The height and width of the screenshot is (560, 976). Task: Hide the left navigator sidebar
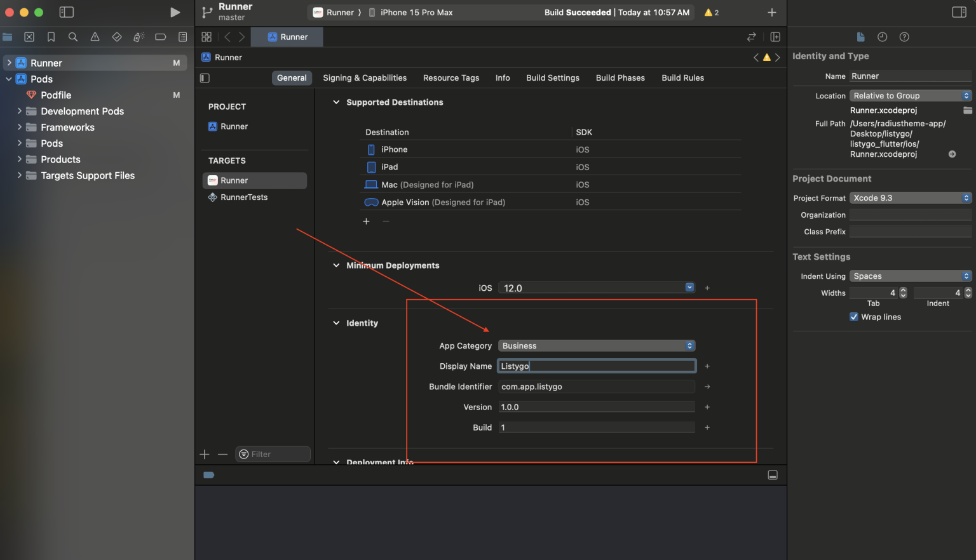[x=66, y=12]
